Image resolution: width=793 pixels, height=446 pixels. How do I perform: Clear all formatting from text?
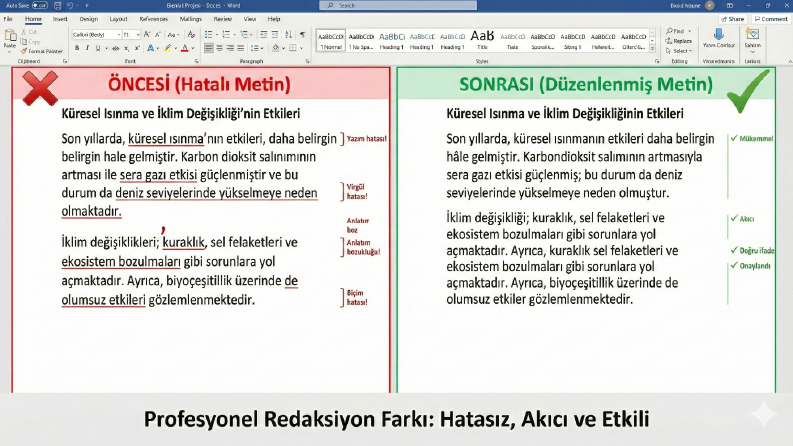pos(191,34)
